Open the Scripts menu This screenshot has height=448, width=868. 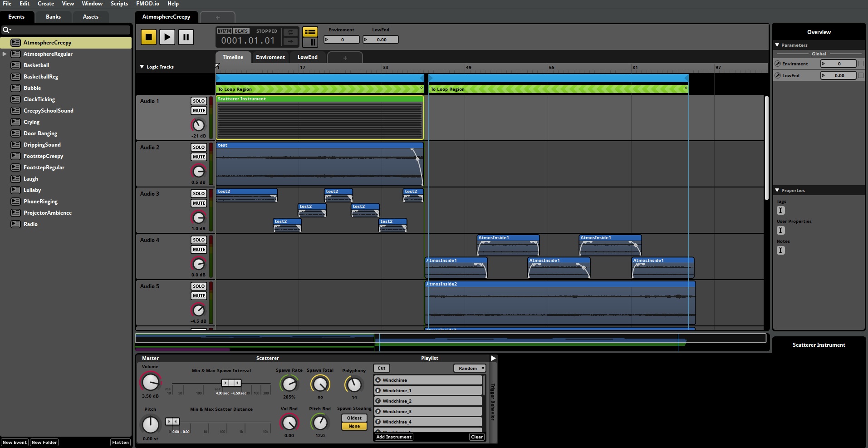(x=119, y=4)
